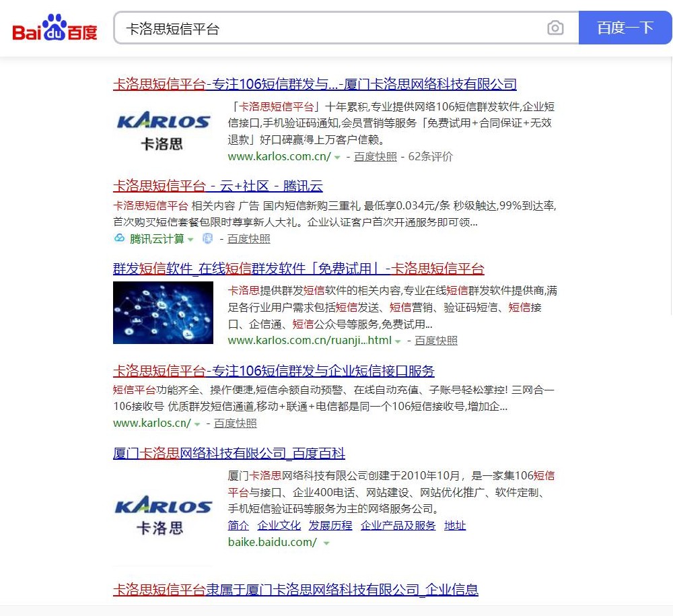
Task: Open baike.baidu.com/ URL link
Action: click(273, 542)
